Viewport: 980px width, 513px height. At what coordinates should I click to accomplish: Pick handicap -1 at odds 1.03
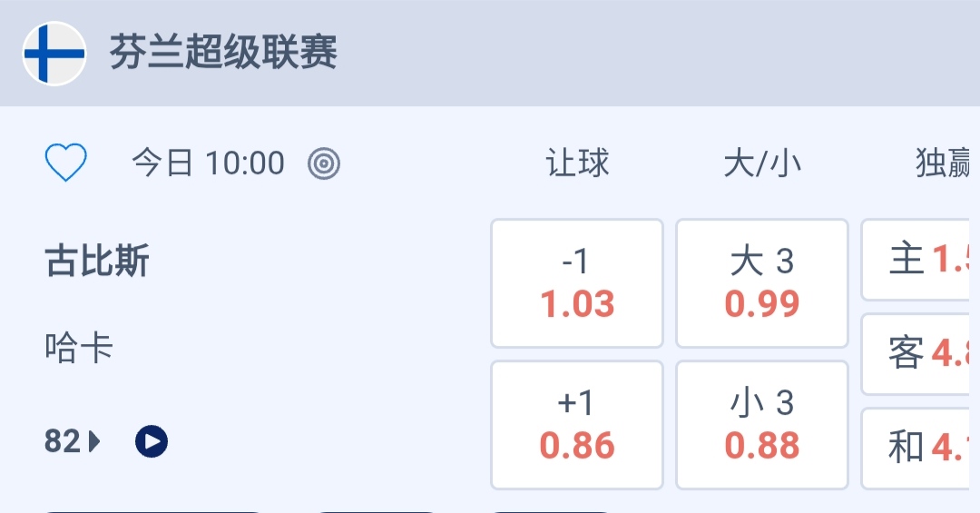coord(577,283)
